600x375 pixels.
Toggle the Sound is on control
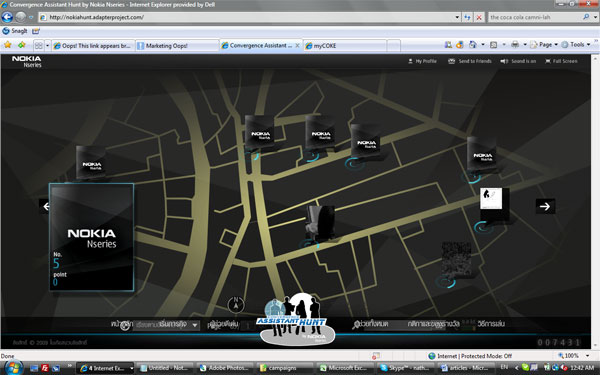tap(518, 61)
